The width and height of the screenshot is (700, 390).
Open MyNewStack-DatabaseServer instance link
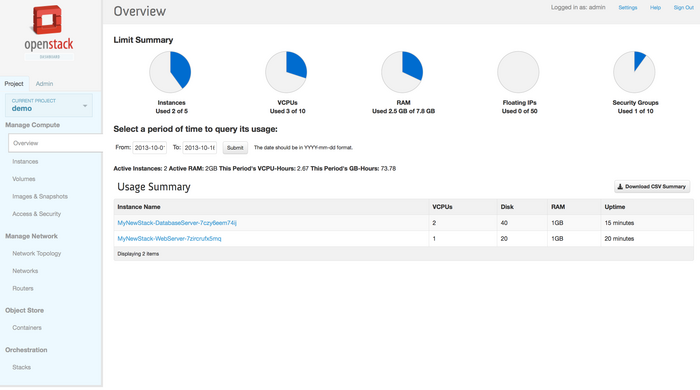[177, 223]
